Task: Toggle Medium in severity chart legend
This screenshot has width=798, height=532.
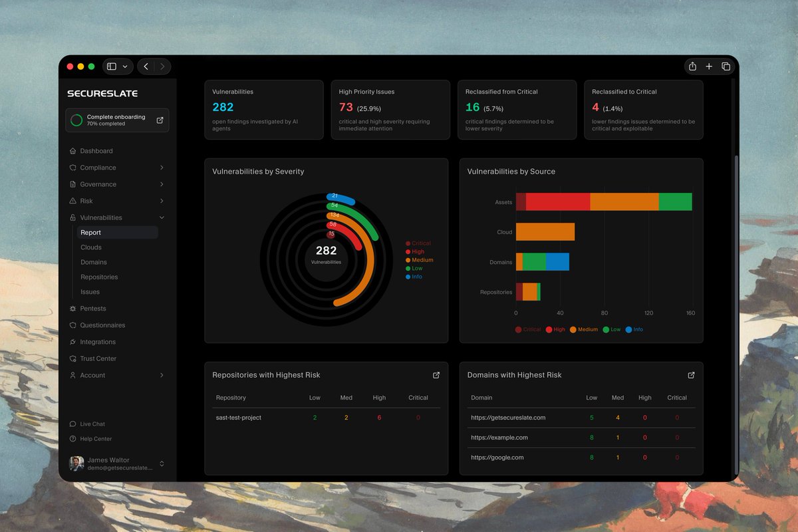Action: click(420, 260)
